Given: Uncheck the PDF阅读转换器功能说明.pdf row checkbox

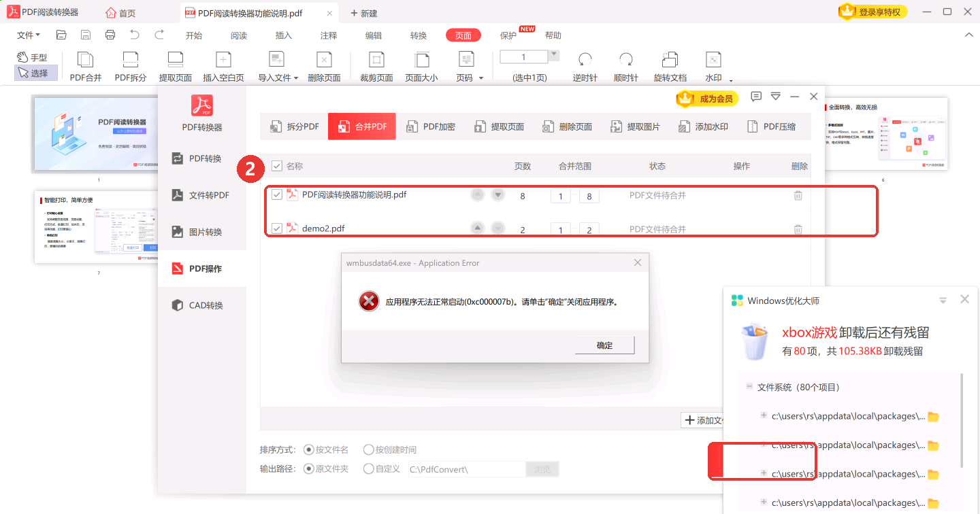Looking at the screenshot, I should [277, 194].
